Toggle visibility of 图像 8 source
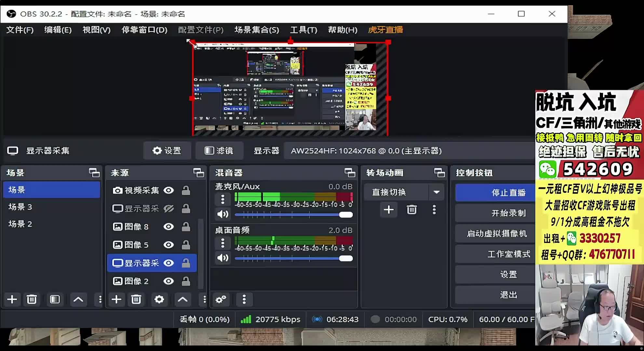The width and height of the screenshot is (644, 351). coord(168,227)
